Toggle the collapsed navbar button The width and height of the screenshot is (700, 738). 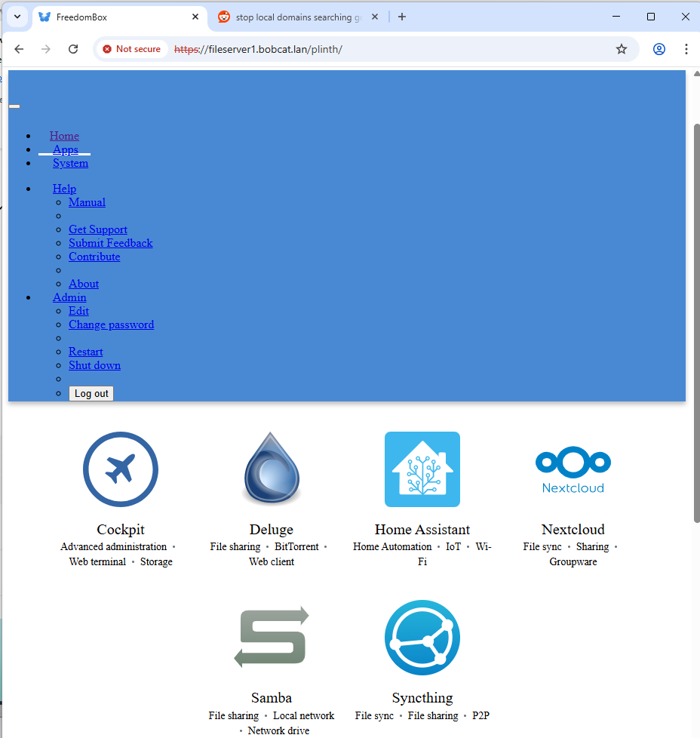tap(14, 106)
